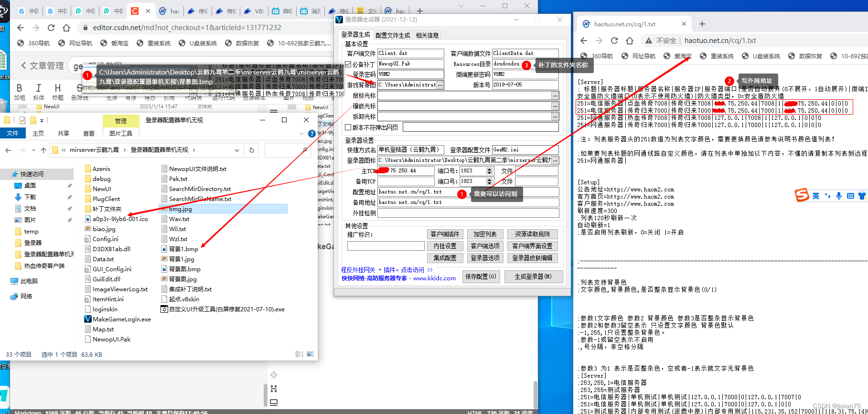Click the 推广标识 input field
868x414 pixels.
386,246
